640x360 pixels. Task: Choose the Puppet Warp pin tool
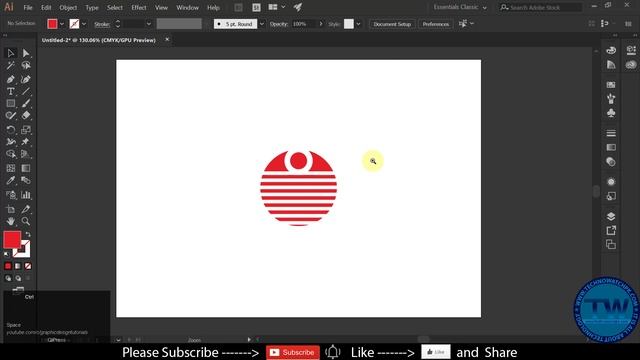[26, 142]
